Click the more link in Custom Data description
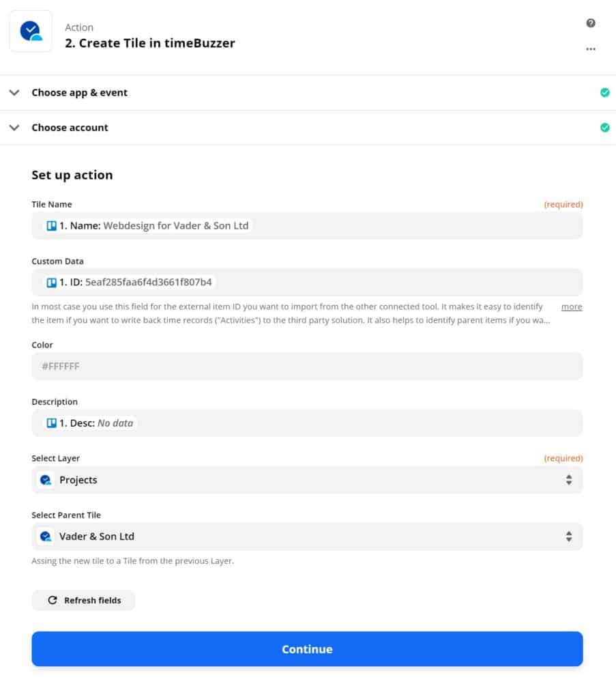Screen dimensions: 616x699 tap(571, 306)
